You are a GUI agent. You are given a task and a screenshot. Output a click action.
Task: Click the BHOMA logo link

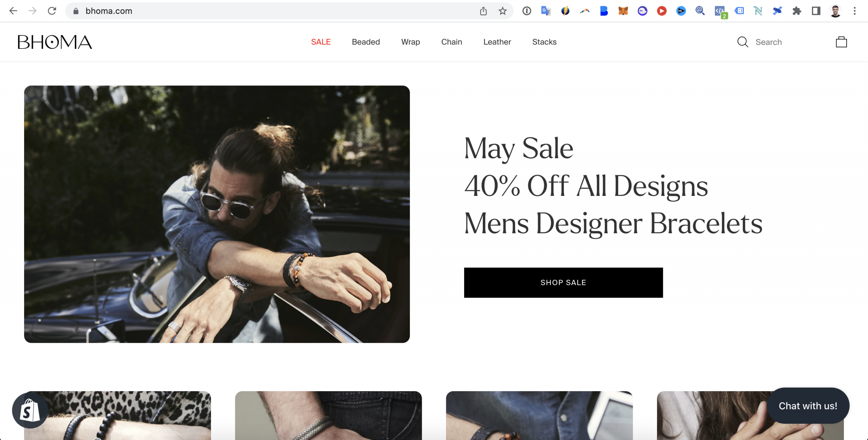[55, 42]
